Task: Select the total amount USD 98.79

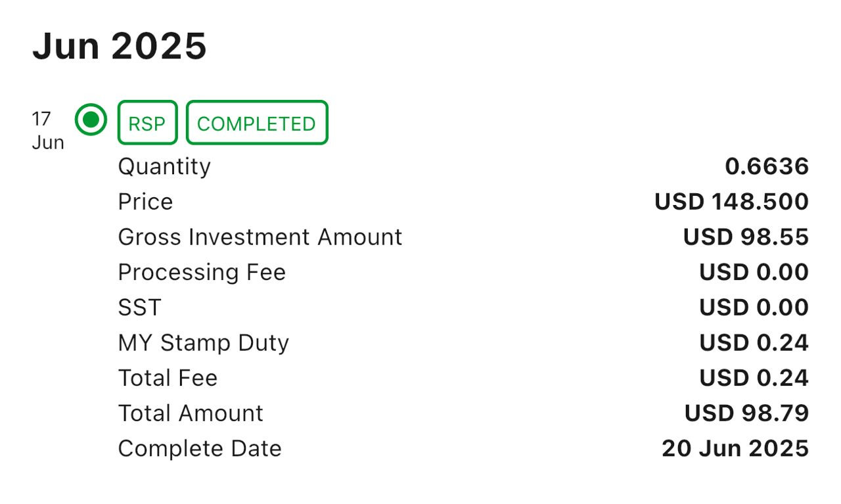Action: (x=746, y=413)
